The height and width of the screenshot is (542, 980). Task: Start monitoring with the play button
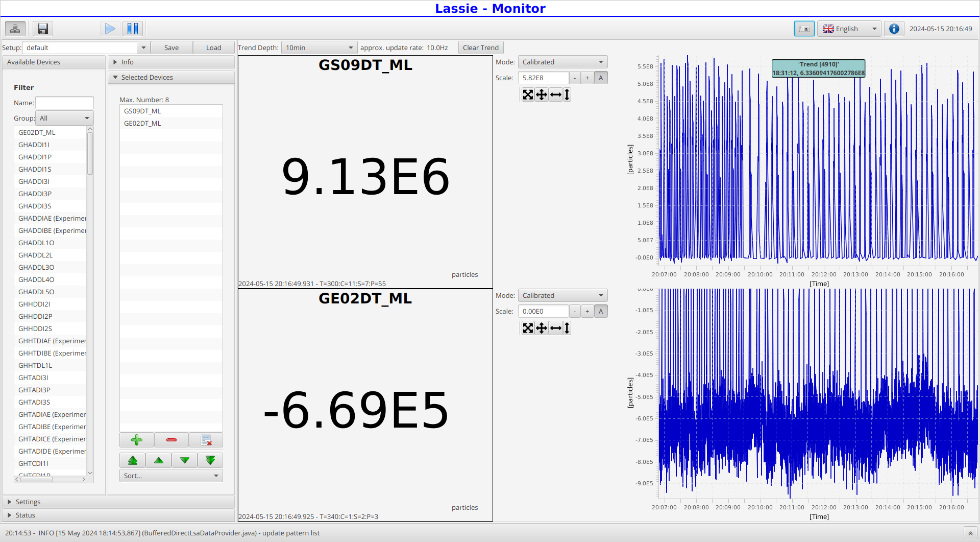(x=110, y=29)
